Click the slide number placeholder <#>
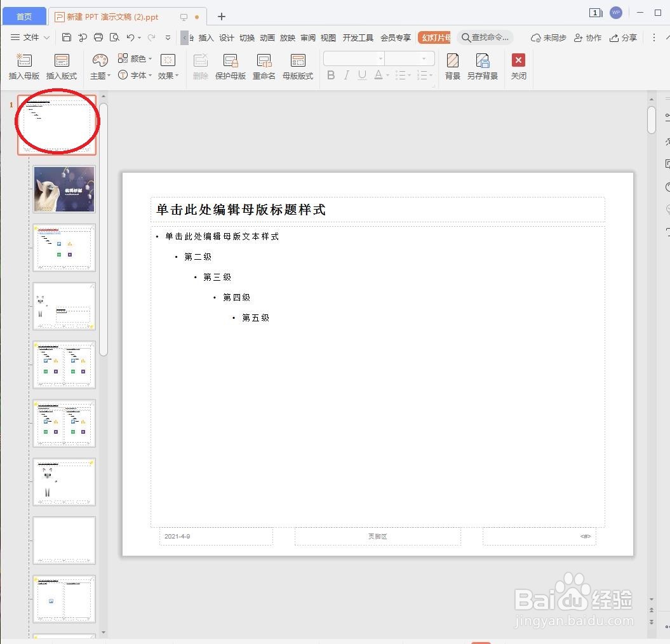The image size is (670, 644). [x=586, y=536]
